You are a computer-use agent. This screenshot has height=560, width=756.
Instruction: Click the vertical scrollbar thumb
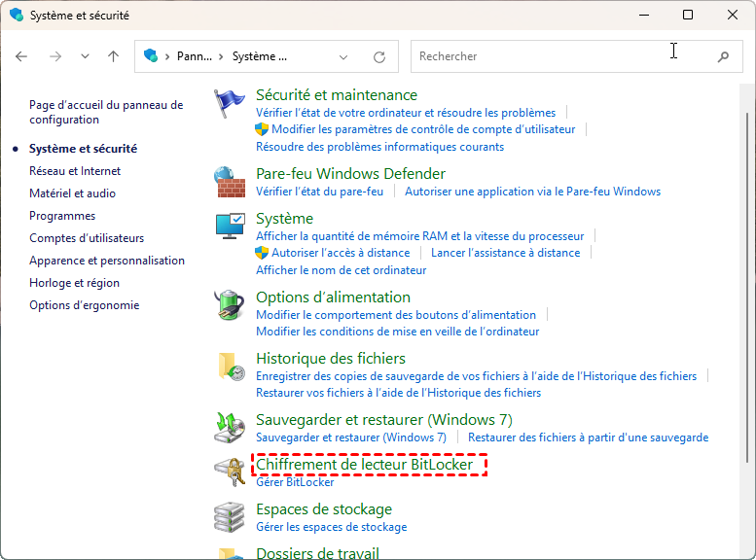pos(747,288)
